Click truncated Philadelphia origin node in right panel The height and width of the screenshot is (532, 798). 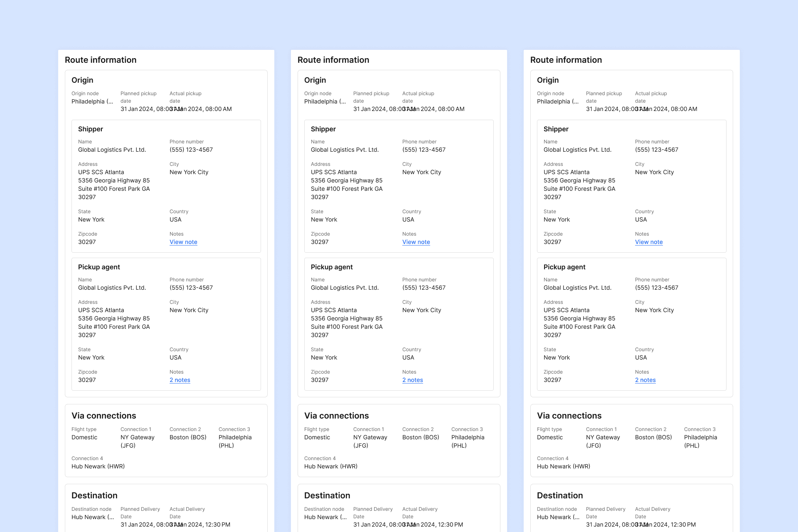pyautogui.click(x=557, y=101)
